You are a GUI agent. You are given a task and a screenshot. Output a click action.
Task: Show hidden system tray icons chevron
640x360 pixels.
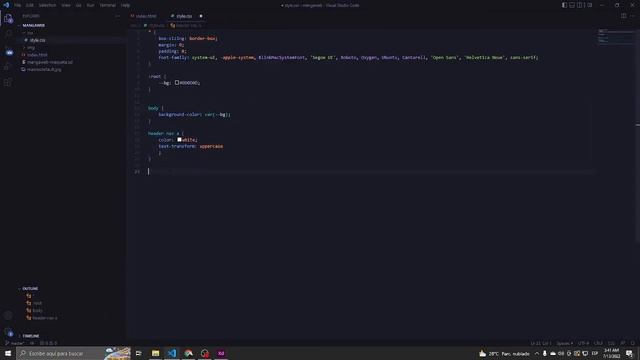pyautogui.click(x=536, y=353)
